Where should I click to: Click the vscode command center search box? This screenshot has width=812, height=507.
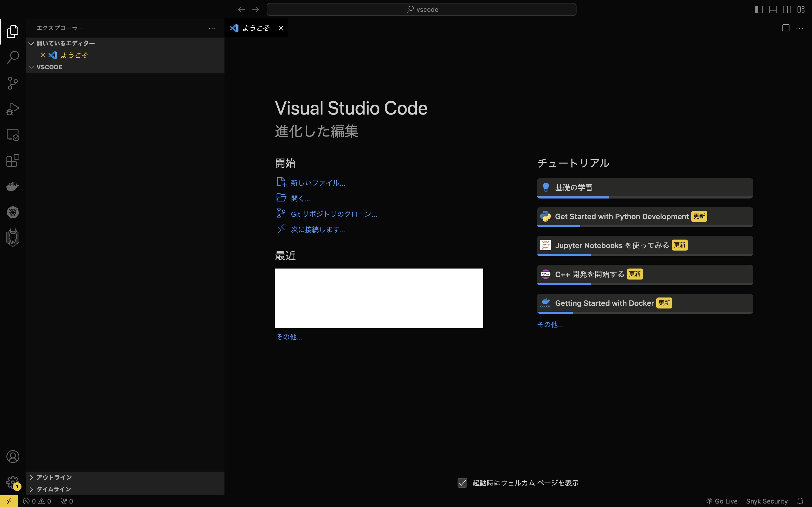(x=421, y=9)
